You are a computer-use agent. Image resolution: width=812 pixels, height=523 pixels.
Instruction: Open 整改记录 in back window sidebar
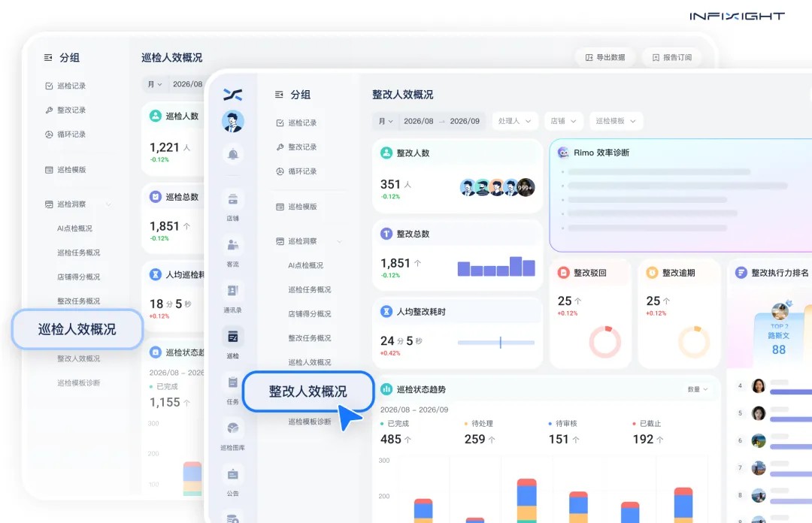click(x=65, y=110)
